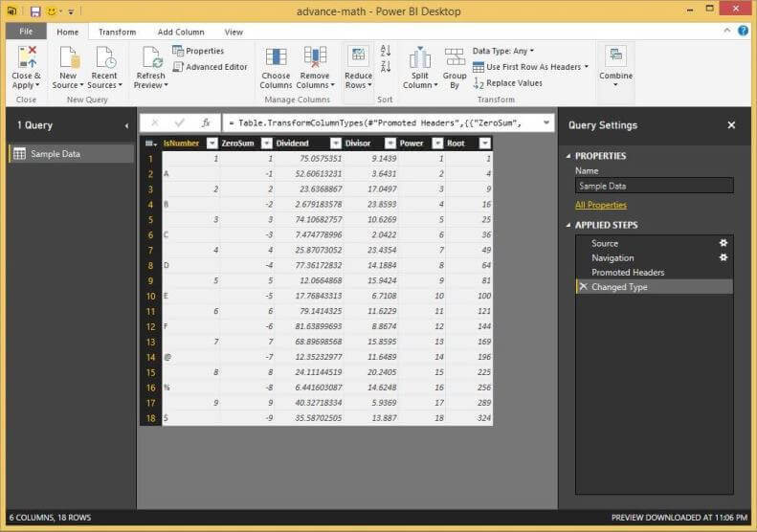Screen dimensions: 757x532
Task: Select the Promoted Headers applied step
Action: point(627,272)
